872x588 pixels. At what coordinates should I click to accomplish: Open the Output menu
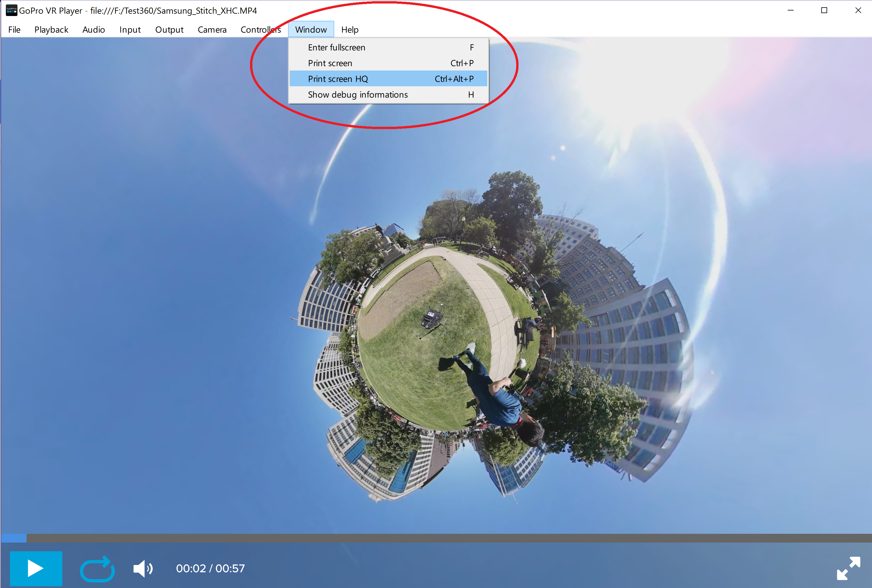(169, 30)
